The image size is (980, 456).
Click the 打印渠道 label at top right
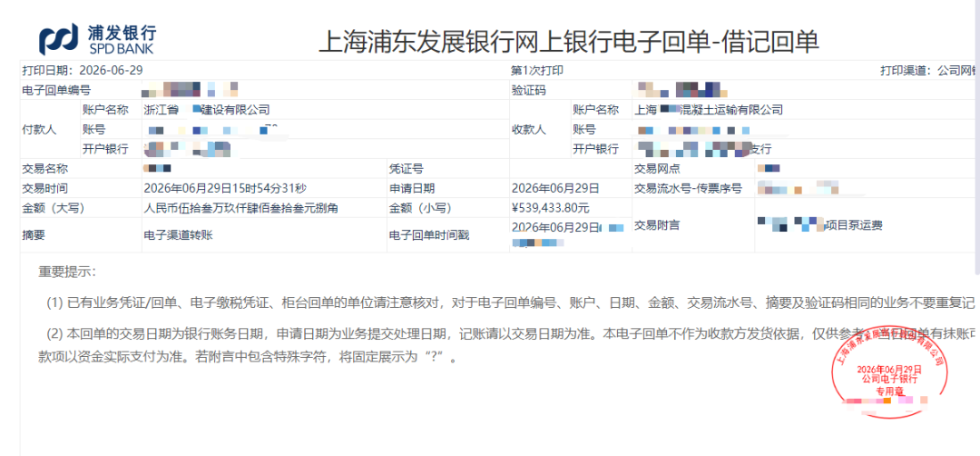click(x=906, y=71)
